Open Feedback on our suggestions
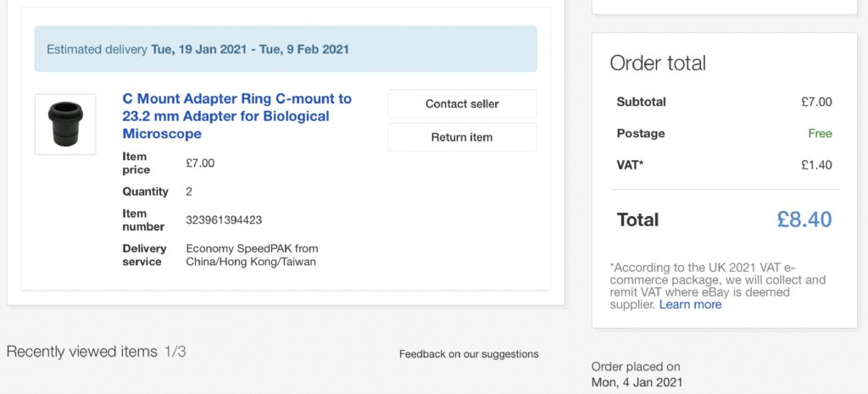The image size is (868, 394). [x=469, y=354]
